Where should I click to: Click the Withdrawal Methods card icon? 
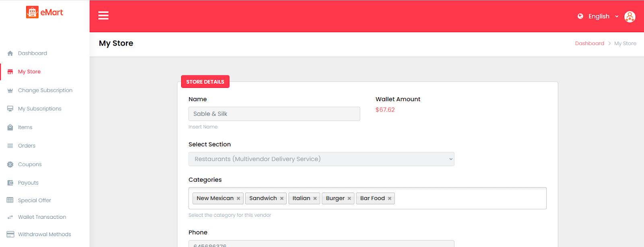coord(10,235)
